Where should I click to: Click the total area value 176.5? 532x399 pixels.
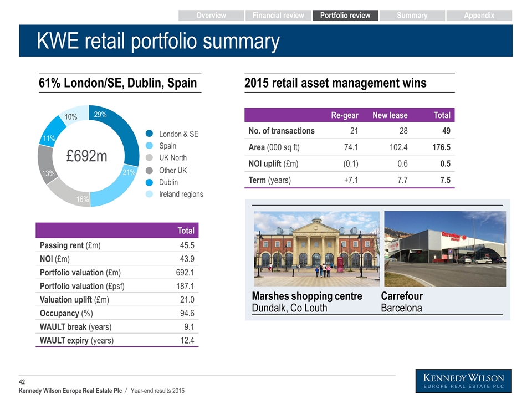pyautogui.click(x=441, y=147)
